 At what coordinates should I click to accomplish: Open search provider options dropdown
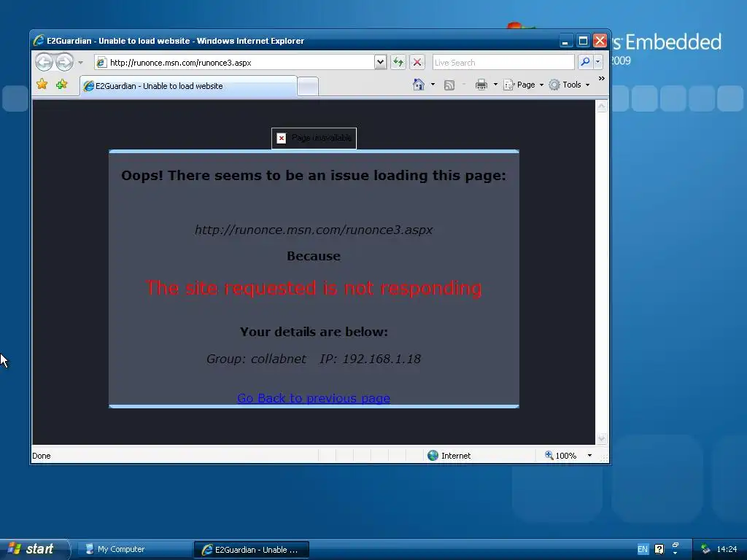(598, 62)
